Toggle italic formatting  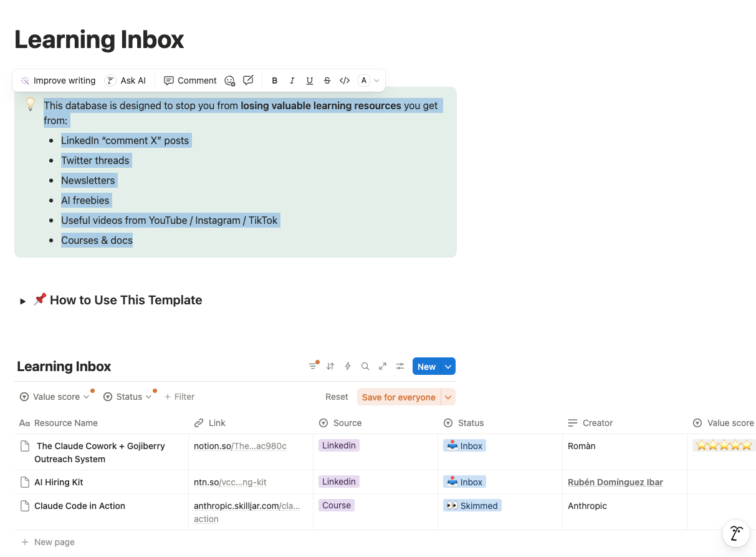292,80
